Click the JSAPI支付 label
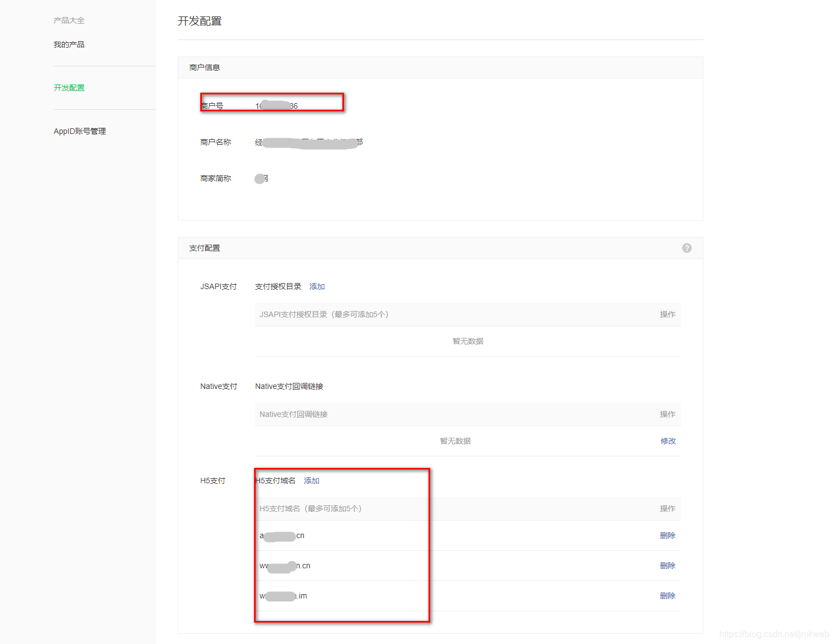The width and height of the screenshot is (834, 644). pos(218,286)
